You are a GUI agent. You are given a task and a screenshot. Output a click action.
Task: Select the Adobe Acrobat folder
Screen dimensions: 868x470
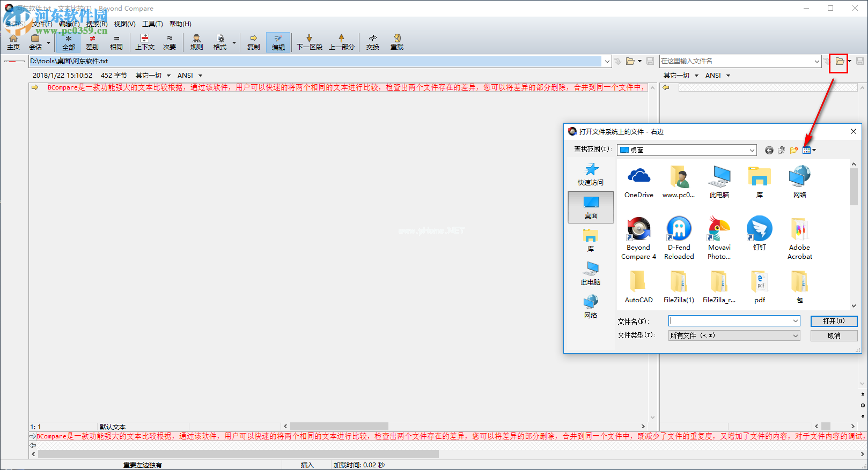coord(799,238)
